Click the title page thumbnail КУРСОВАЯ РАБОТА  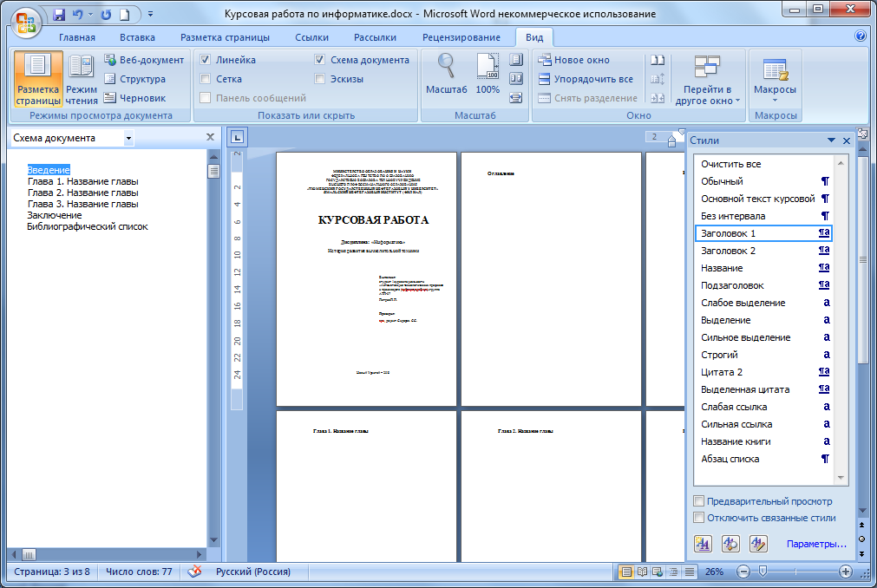tap(366, 279)
